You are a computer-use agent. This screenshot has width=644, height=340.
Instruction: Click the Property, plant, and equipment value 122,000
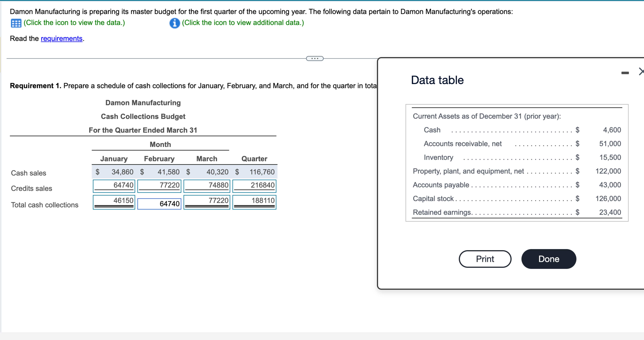coord(608,171)
